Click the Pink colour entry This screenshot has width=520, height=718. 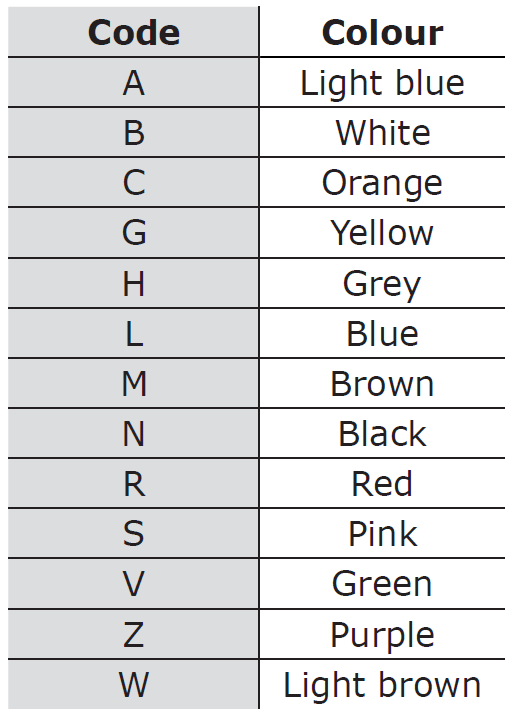pyautogui.click(x=382, y=534)
